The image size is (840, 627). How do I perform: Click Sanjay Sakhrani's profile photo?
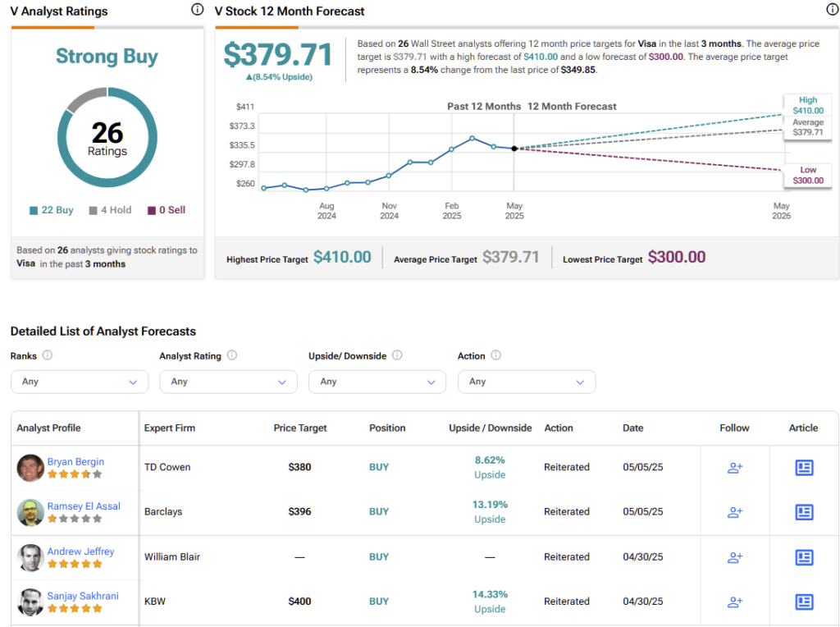pyautogui.click(x=30, y=602)
